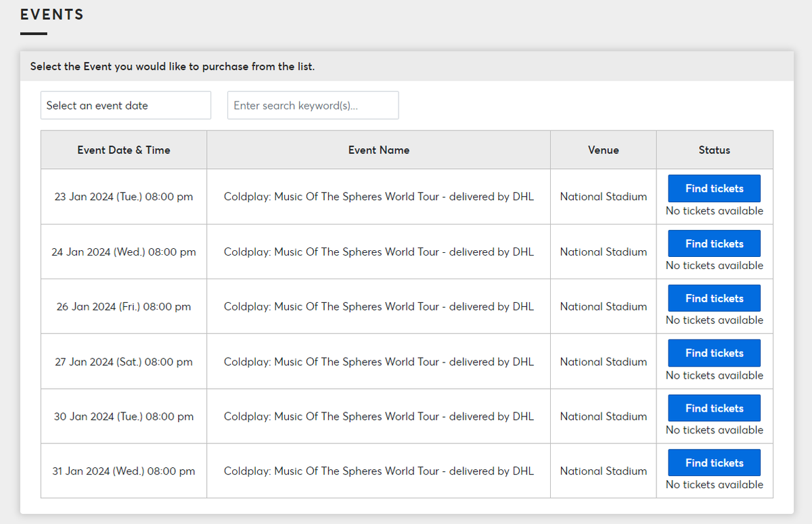Find tickets for 27 Jan 2024 show
812x524 pixels.
[714, 353]
